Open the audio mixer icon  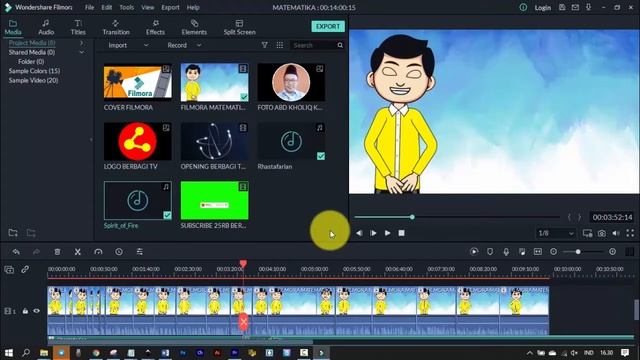522,252
